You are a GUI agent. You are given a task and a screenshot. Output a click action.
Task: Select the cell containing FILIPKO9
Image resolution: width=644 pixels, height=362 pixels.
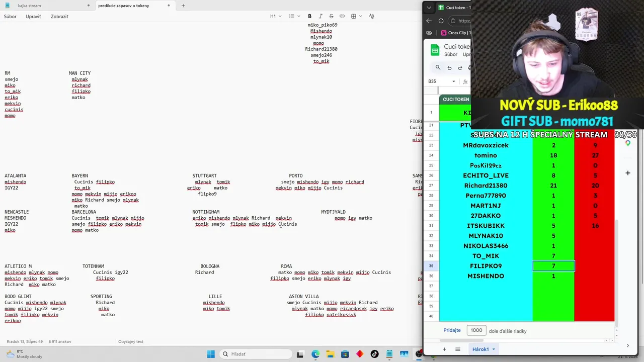tap(486, 266)
